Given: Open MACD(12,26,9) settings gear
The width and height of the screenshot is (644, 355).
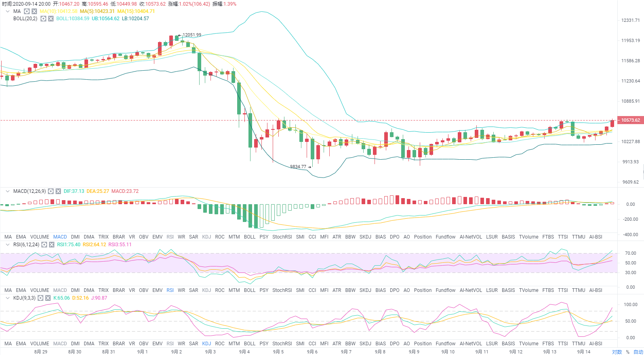Looking at the screenshot, I should coord(51,191).
